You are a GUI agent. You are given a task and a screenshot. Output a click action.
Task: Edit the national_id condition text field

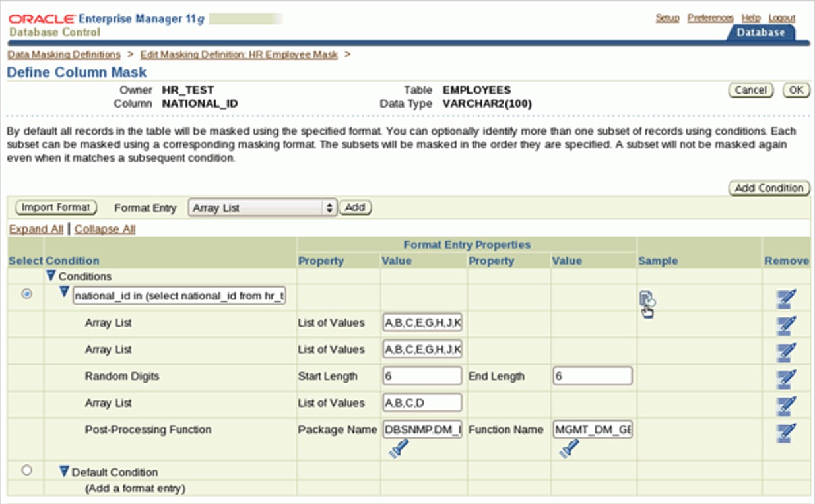(179, 296)
